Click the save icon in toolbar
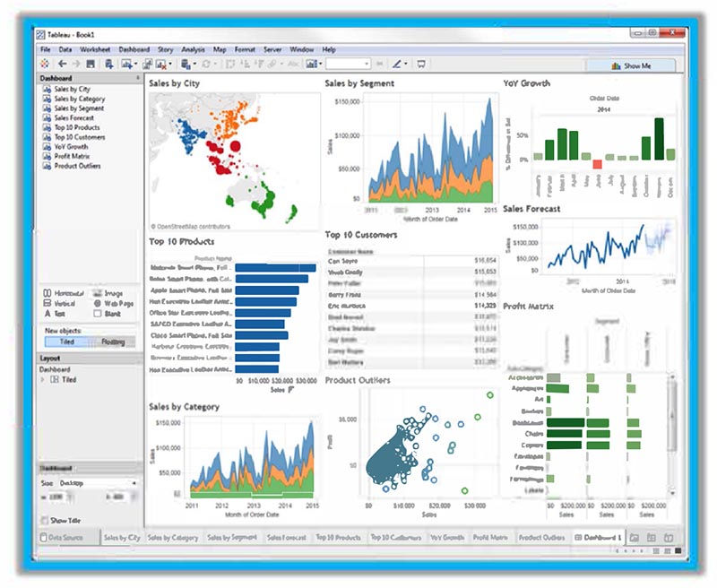Viewport: 717px width, 588px height. (91, 65)
